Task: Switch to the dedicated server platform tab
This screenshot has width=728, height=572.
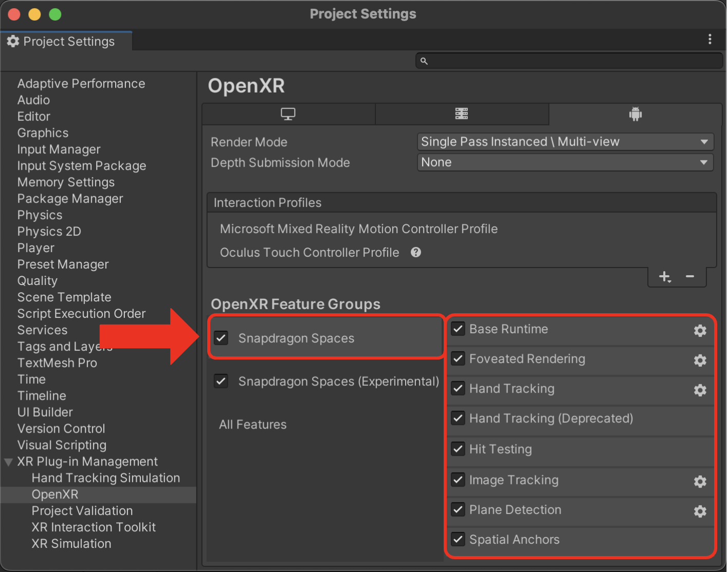Action: pos(462,114)
